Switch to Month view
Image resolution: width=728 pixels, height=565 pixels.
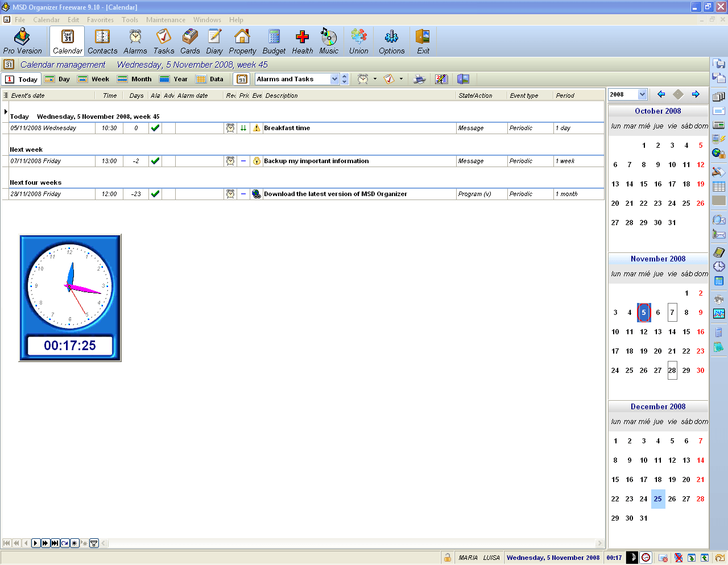134,79
